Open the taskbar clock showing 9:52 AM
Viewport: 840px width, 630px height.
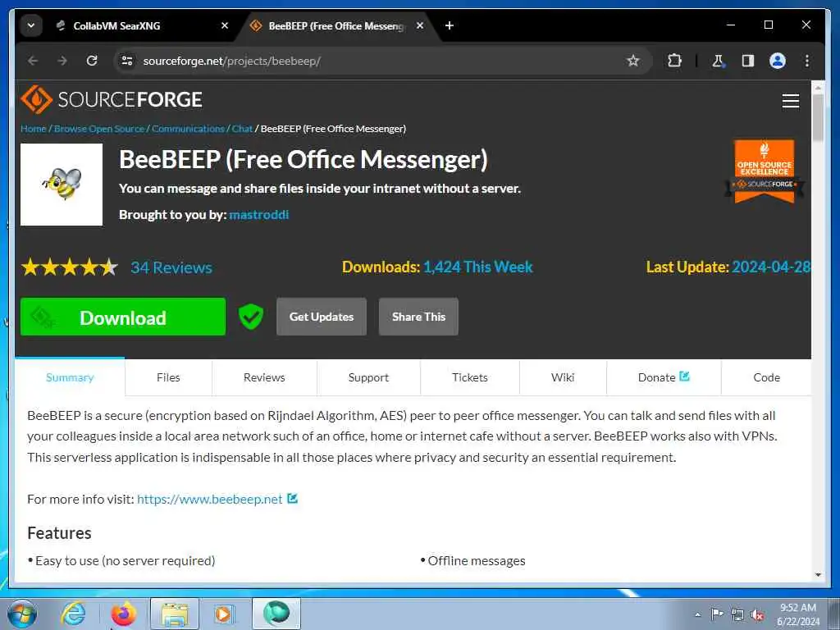(798, 614)
